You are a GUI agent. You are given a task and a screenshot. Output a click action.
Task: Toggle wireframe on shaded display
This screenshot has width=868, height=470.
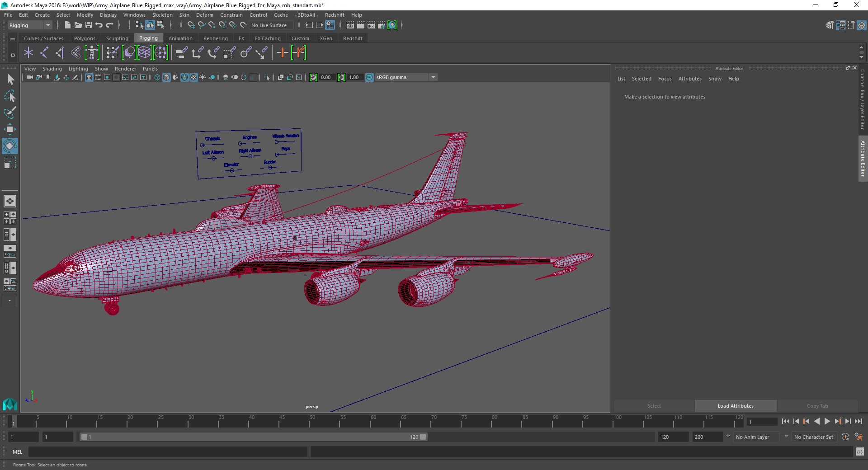click(184, 77)
